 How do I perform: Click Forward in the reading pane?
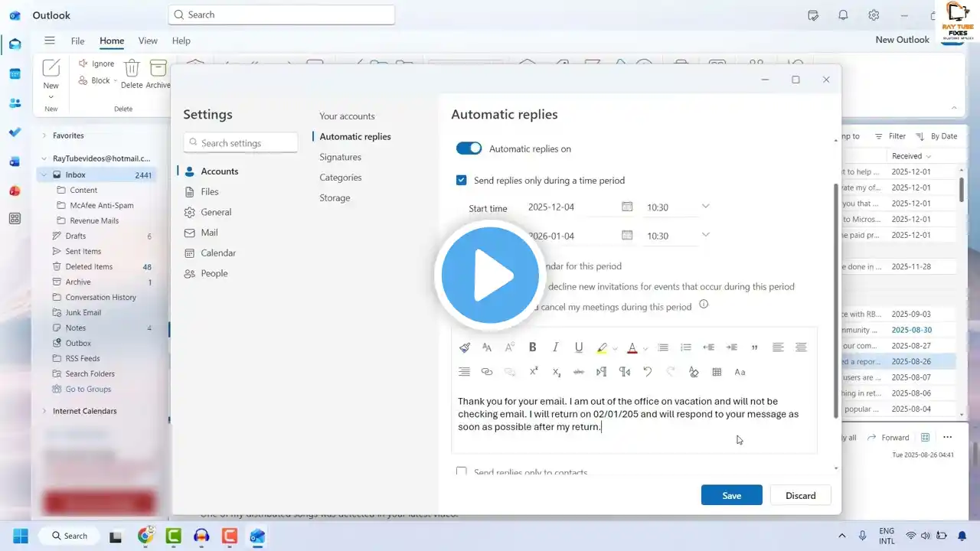(x=888, y=438)
